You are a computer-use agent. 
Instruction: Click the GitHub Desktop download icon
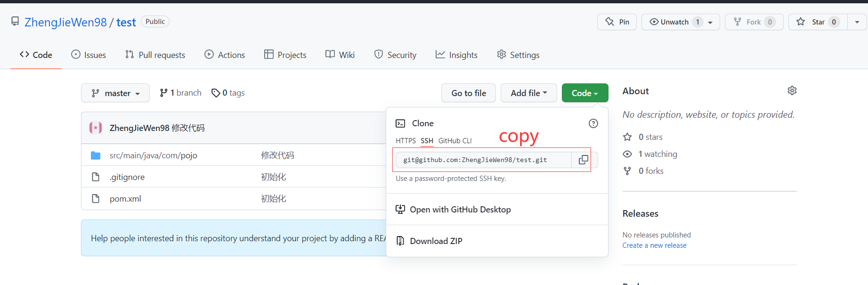[x=400, y=210]
